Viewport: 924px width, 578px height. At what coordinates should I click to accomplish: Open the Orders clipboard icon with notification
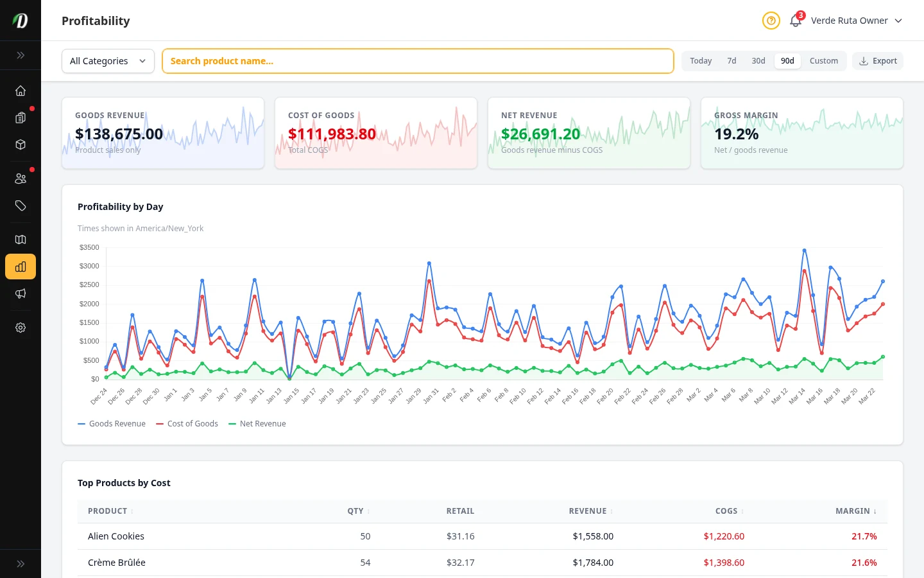(21, 118)
